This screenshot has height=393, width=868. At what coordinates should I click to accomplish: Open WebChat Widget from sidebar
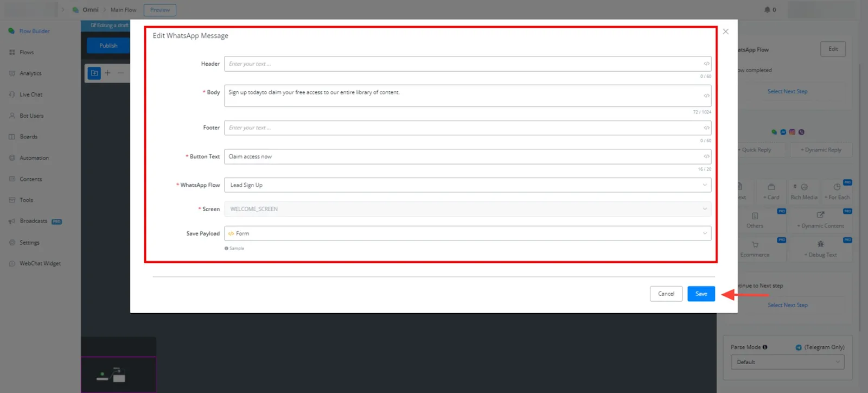point(40,264)
